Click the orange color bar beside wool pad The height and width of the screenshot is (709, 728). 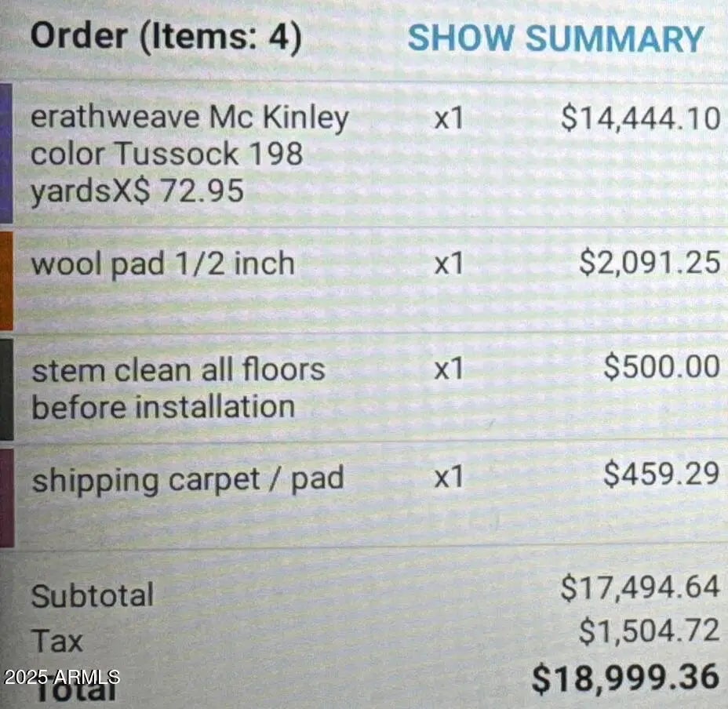tap(5, 279)
